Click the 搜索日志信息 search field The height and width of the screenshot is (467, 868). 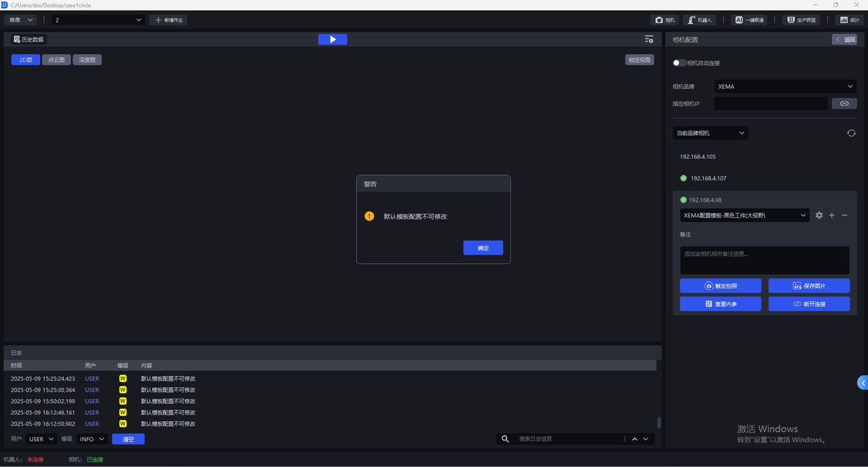(x=570, y=439)
